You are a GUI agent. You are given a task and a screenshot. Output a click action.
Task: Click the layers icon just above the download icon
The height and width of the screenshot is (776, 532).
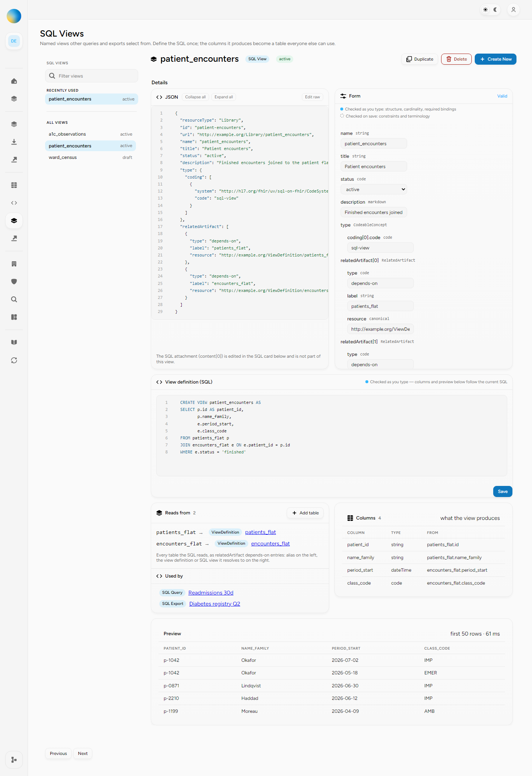point(14,124)
